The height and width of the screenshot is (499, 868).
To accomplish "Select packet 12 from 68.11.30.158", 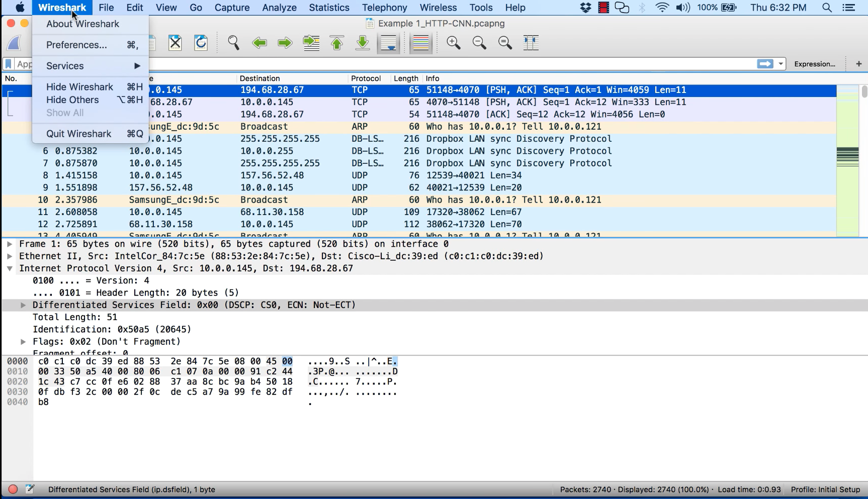I will point(419,224).
